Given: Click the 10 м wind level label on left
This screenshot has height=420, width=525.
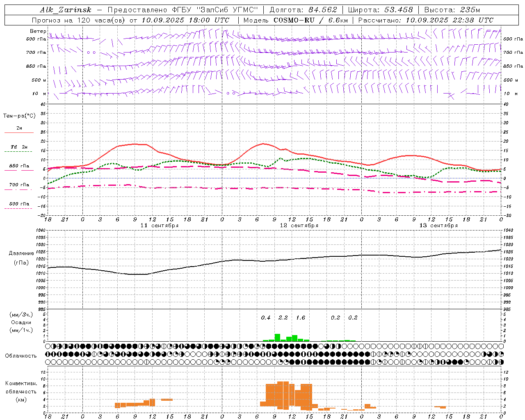Looking at the screenshot, I should click(39, 94).
